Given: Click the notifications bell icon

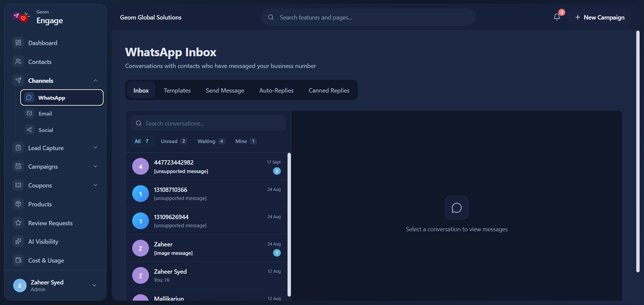Looking at the screenshot, I should click(557, 17).
